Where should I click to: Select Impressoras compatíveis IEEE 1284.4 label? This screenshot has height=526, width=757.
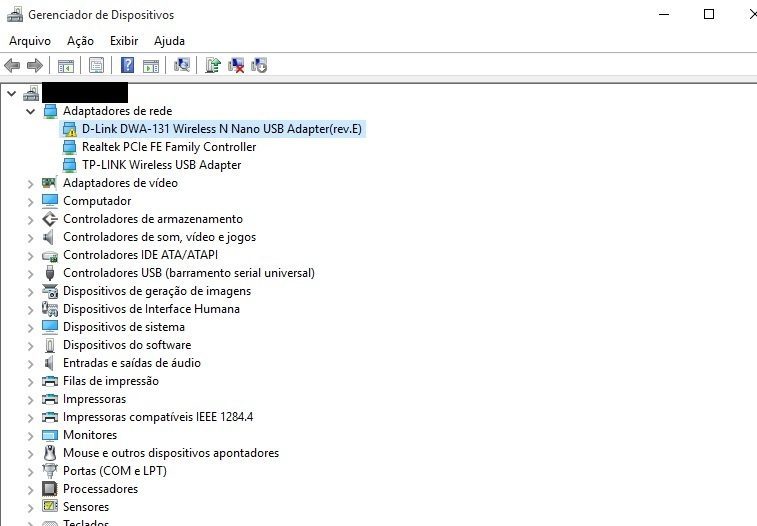click(x=158, y=417)
